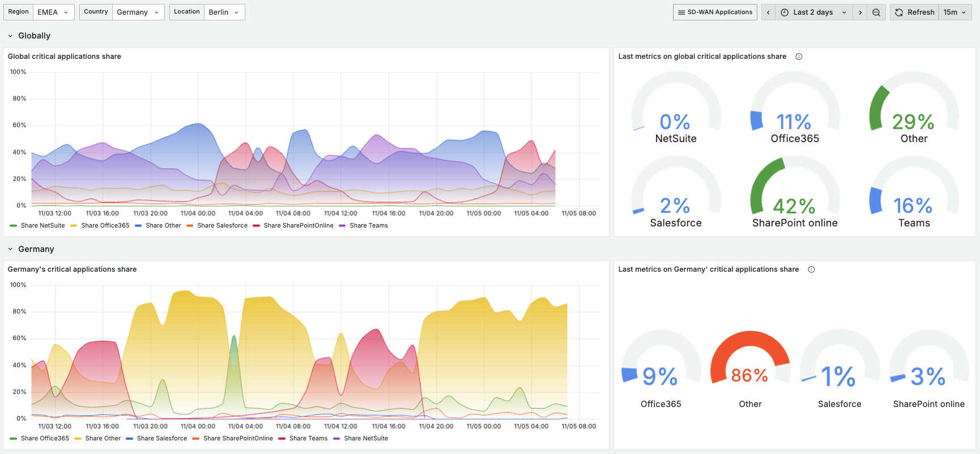The image size is (980, 454).
Task: Click the Refresh dashboard button
Action: pos(914,12)
